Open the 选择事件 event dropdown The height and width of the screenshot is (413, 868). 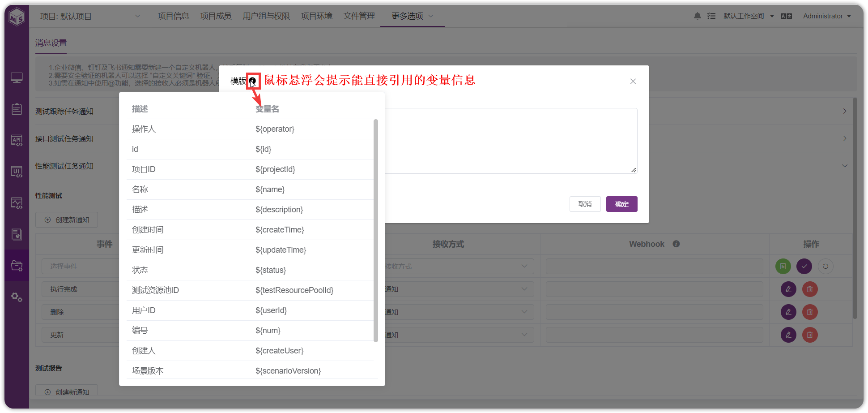(x=81, y=267)
